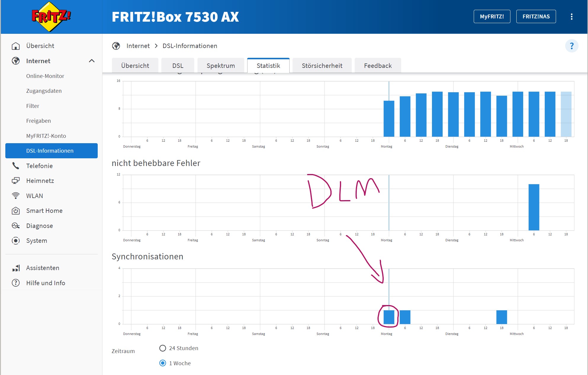
Task: Click the Telefonie phone icon
Action: click(16, 166)
